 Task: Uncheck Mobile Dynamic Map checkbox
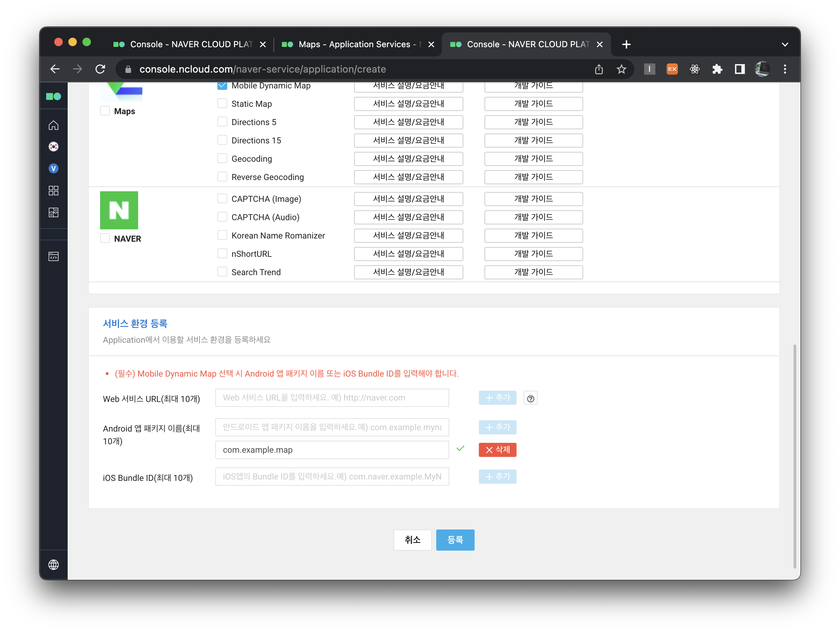[x=222, y=85]
